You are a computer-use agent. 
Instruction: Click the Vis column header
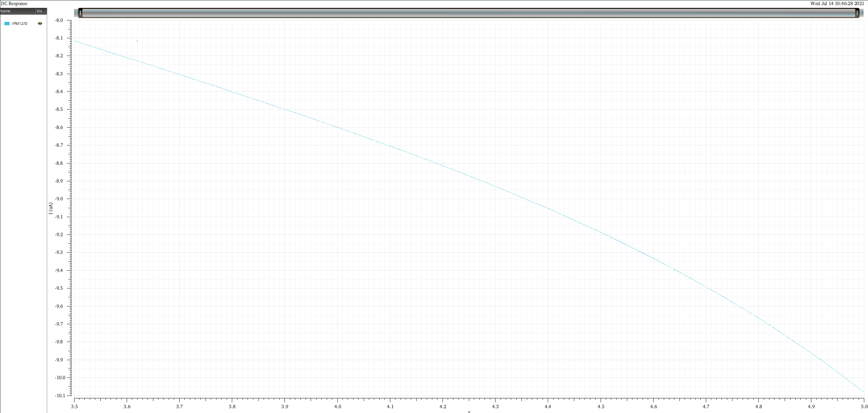pos(40,11)
